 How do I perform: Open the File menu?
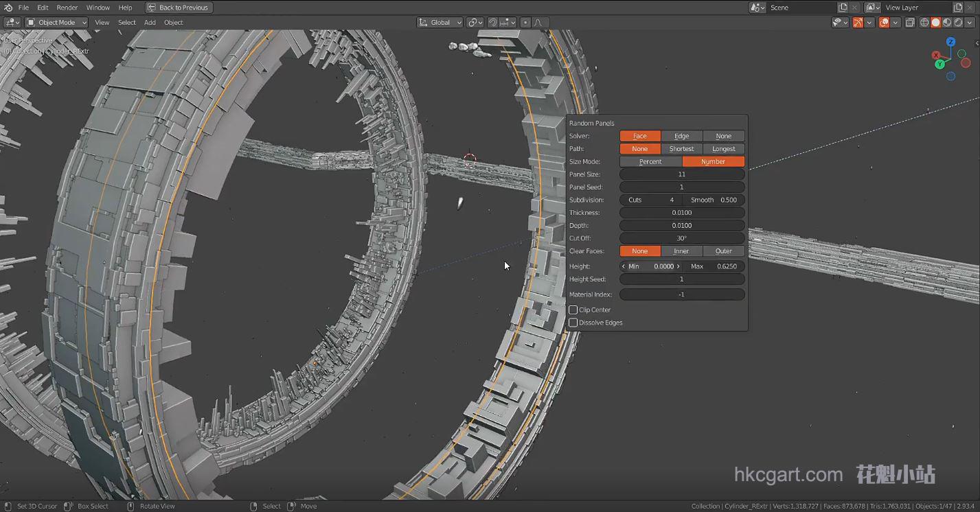coord(23,8)
